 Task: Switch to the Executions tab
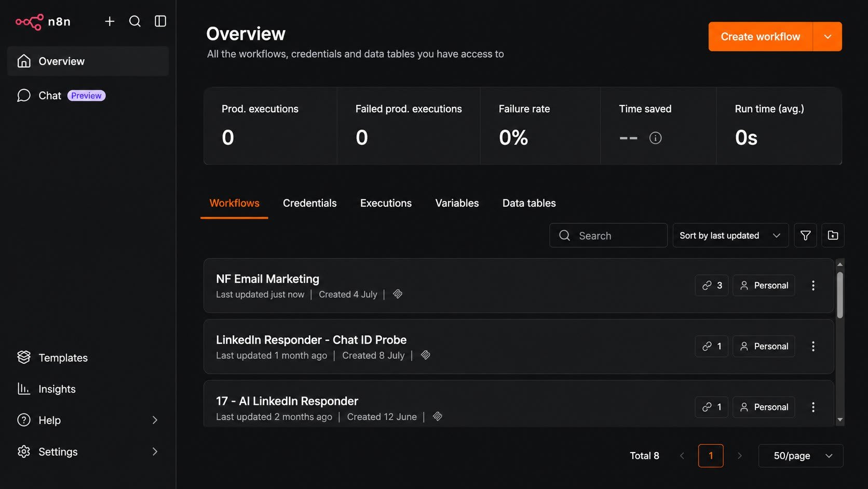pyautogui.click(x=386, y=203)
